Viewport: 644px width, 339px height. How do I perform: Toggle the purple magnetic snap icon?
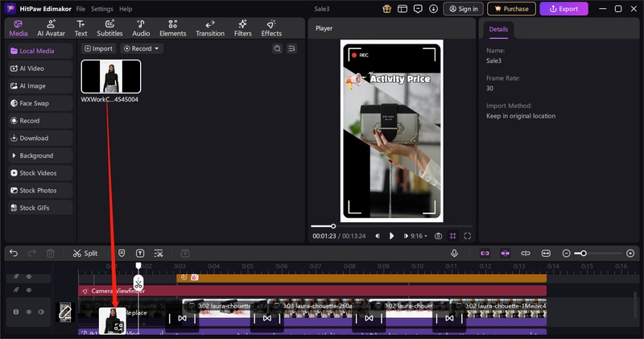coord(506,253)
